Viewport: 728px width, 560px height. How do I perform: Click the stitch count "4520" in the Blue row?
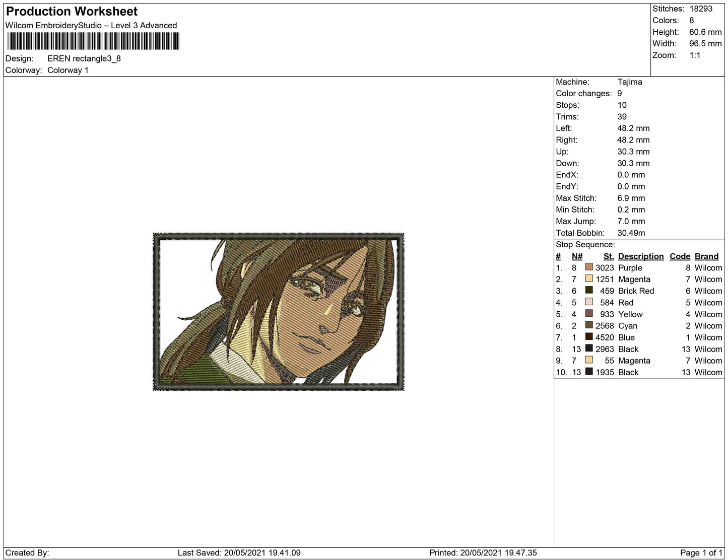click(605, 337)
